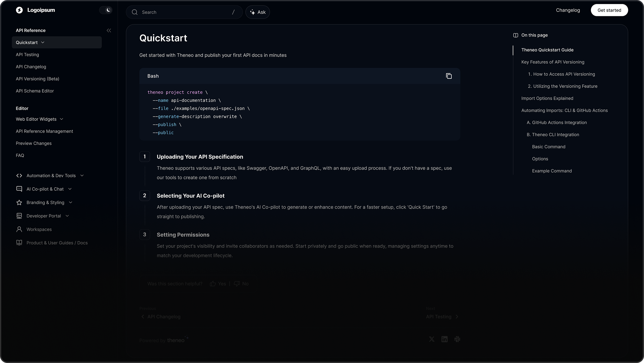
Task: Click the Selecting Your AI Co-pilot heading
Action: [x=190, y=196]
